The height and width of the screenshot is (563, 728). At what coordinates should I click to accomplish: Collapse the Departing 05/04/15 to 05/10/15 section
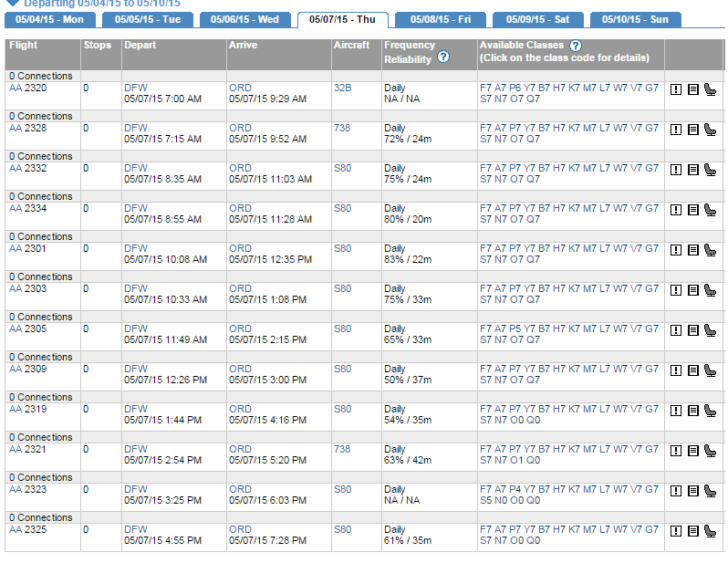[x=13, y=3]
